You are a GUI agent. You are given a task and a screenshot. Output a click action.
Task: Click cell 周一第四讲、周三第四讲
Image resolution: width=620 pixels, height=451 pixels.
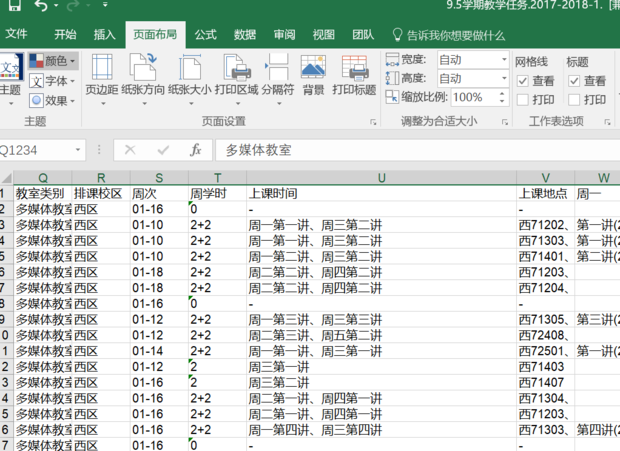(382, 430)
